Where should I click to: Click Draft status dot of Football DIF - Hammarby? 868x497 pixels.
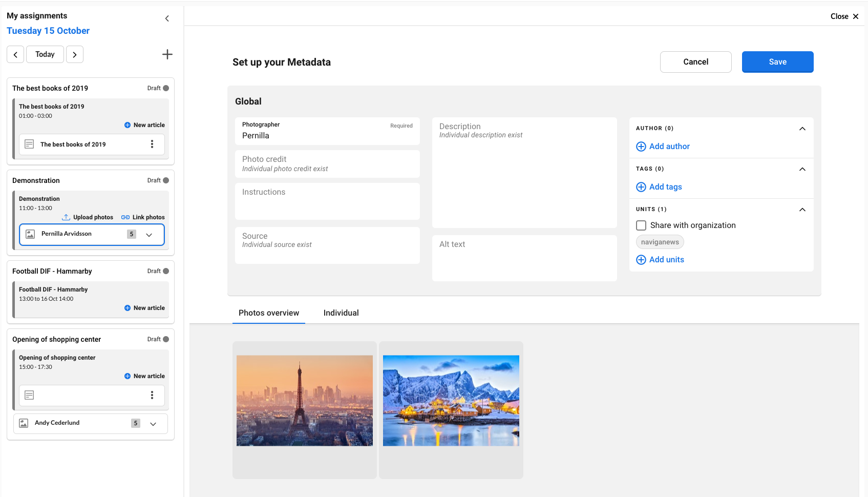[166, 271]
